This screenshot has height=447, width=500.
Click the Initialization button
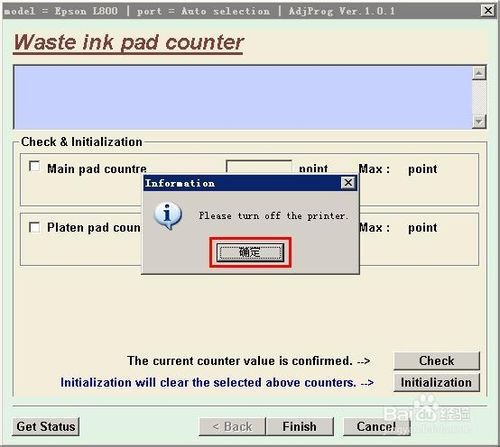click(x=436, y=382)
